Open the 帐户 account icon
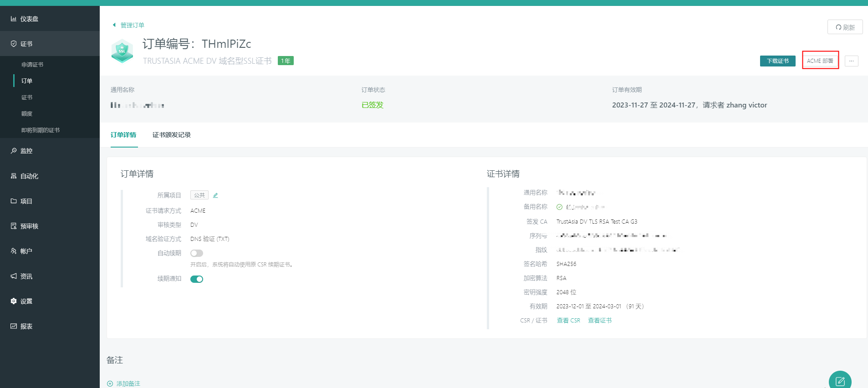This screenshot has height=388, width=868. click(14, 251)
